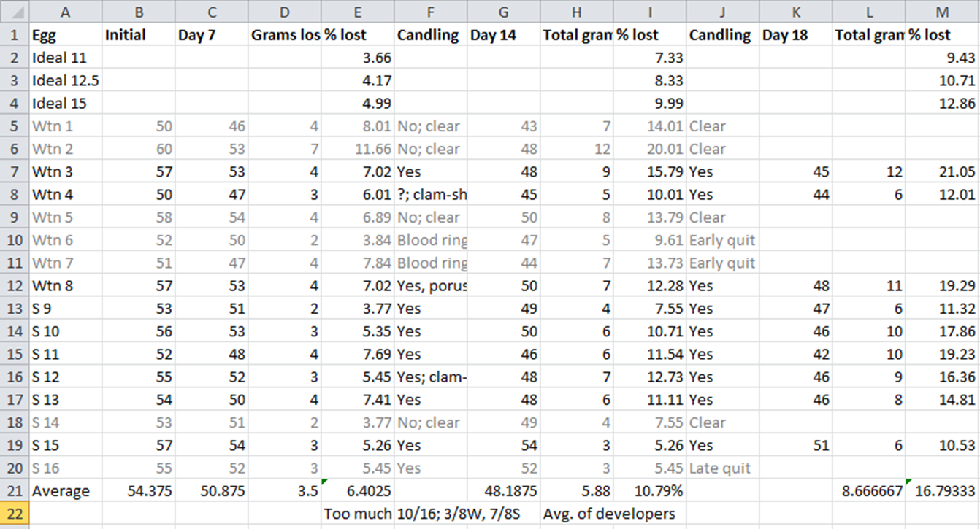Click the 'Too much' note cell
This screenshot has width=980, height=529.
tap(358, 514)
